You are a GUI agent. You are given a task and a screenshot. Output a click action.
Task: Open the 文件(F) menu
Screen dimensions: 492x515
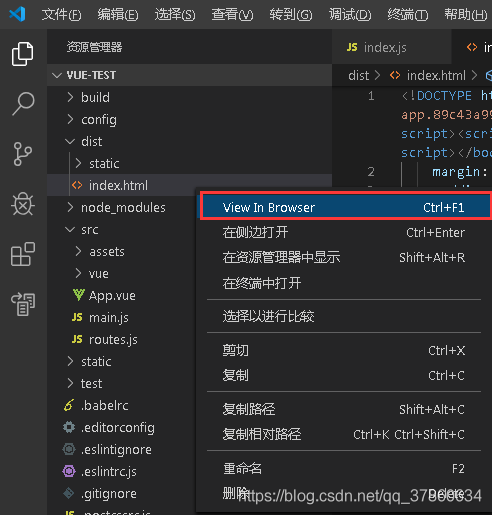click(x=61, y=15)
